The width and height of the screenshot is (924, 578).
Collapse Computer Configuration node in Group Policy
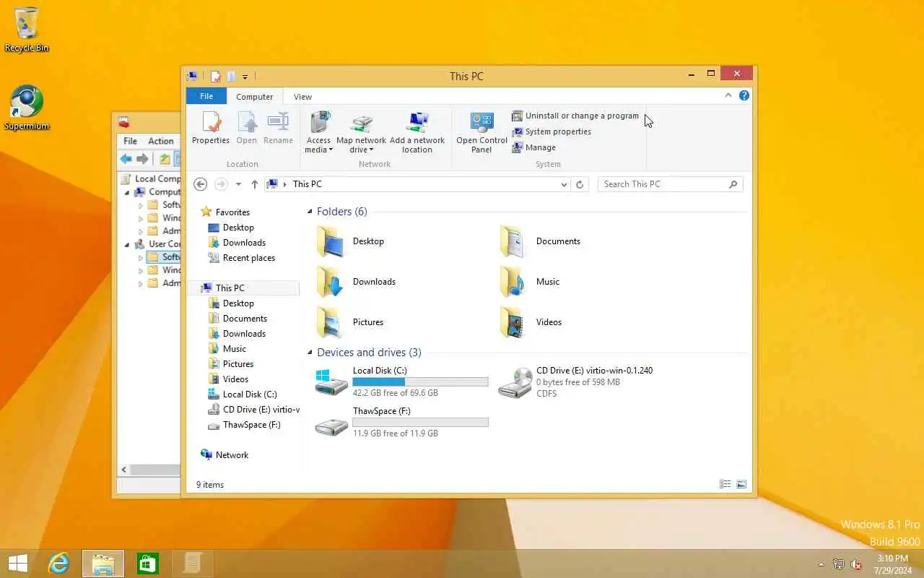coord(128,192)
